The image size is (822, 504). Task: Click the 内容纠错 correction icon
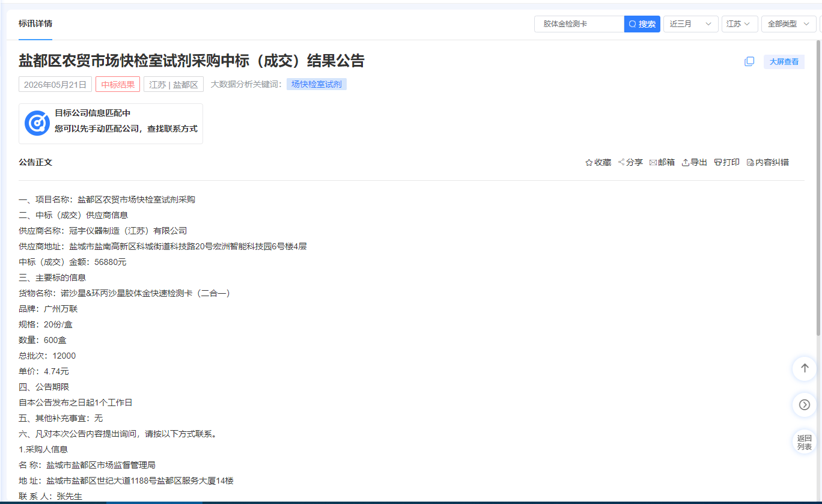[750, 162]
